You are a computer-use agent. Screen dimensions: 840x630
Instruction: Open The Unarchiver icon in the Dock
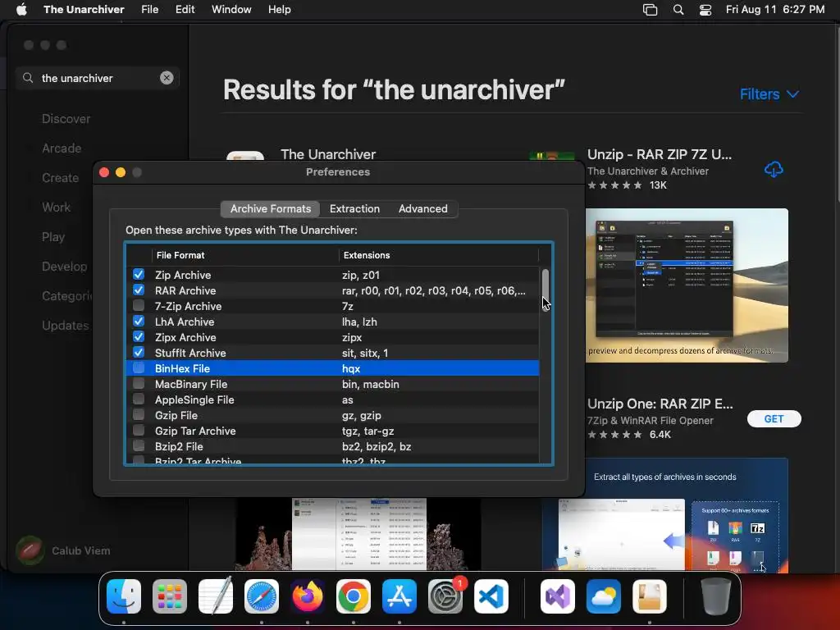click(650, 596)
